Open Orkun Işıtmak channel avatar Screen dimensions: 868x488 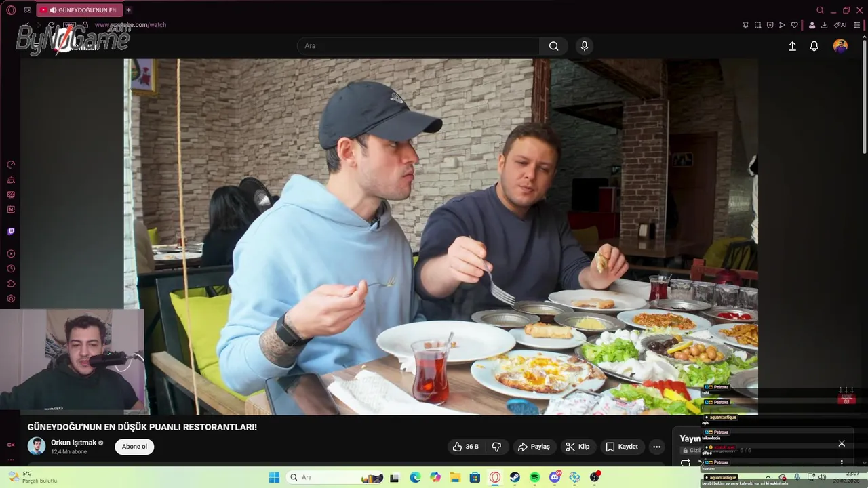(37, 446)
